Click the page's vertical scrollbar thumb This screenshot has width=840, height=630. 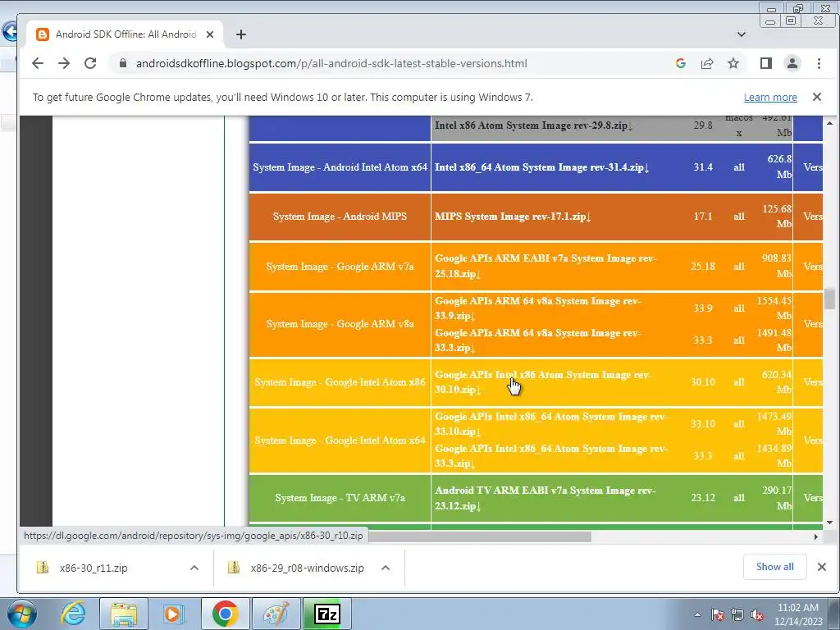coord(830,299)
